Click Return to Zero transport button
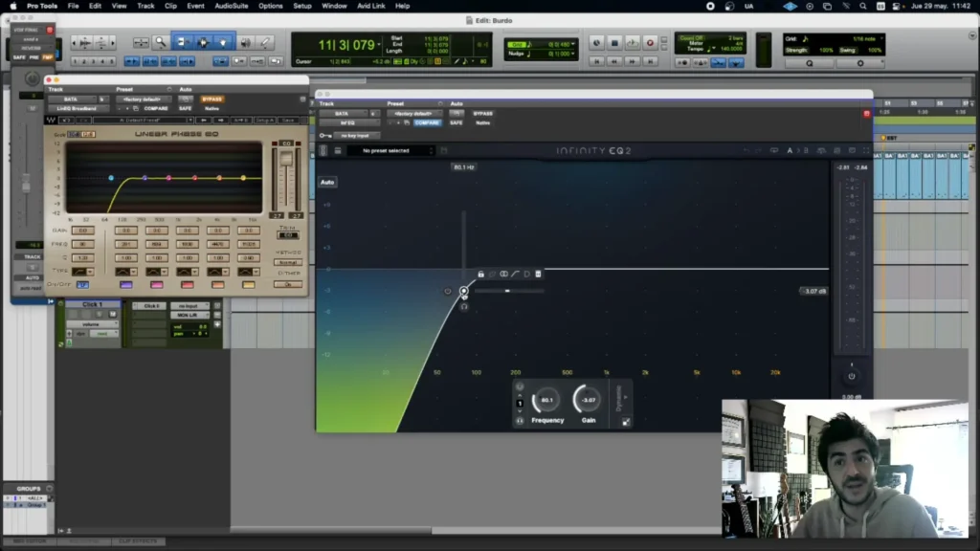980x551 pixels. tap(597, 62)
